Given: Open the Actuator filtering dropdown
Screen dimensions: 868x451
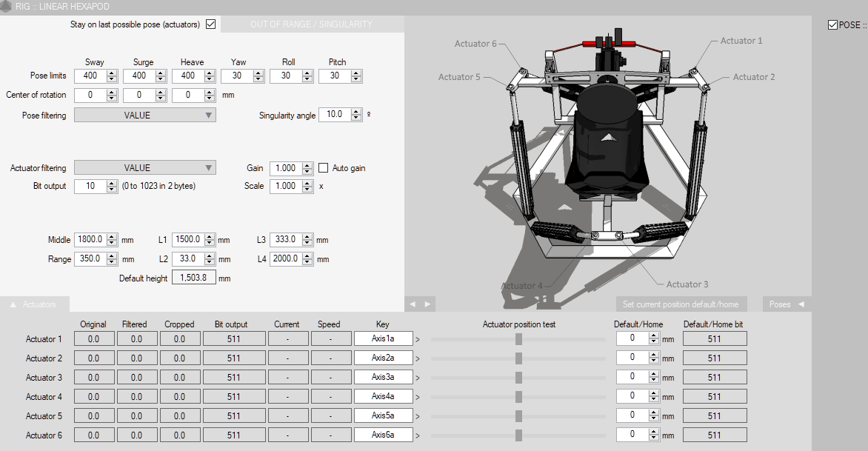Looking at the screenshot, I should pyautogui.click(x=145, y=168).
